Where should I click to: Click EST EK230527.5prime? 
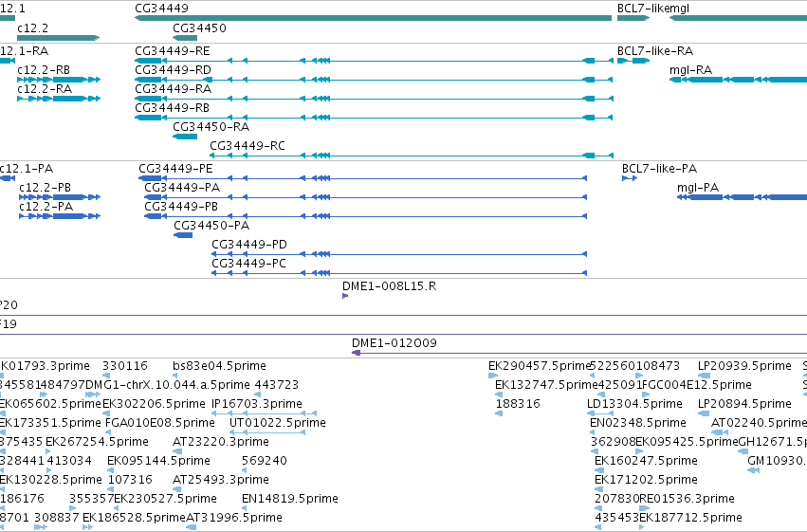(x=165, y=499)
